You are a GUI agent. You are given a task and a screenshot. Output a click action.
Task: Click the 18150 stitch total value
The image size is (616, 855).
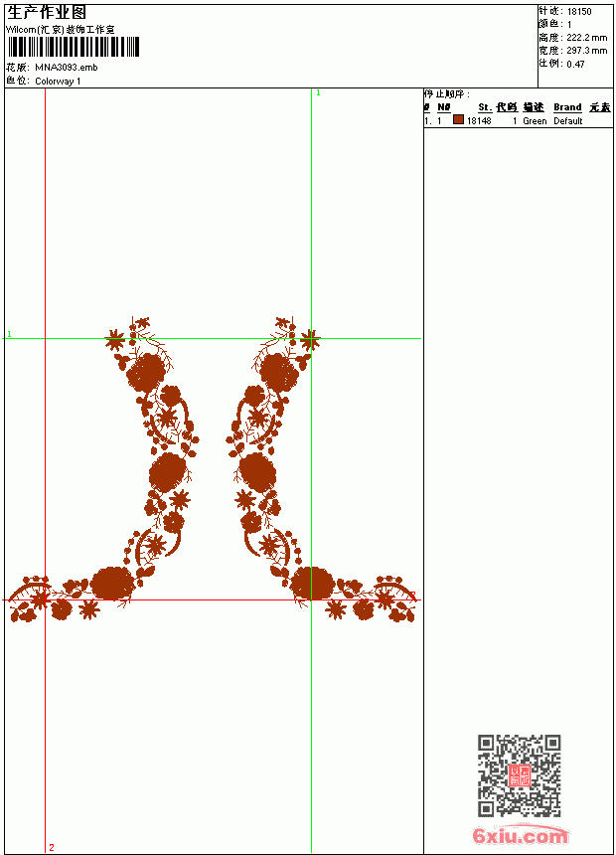coord(579,12)
